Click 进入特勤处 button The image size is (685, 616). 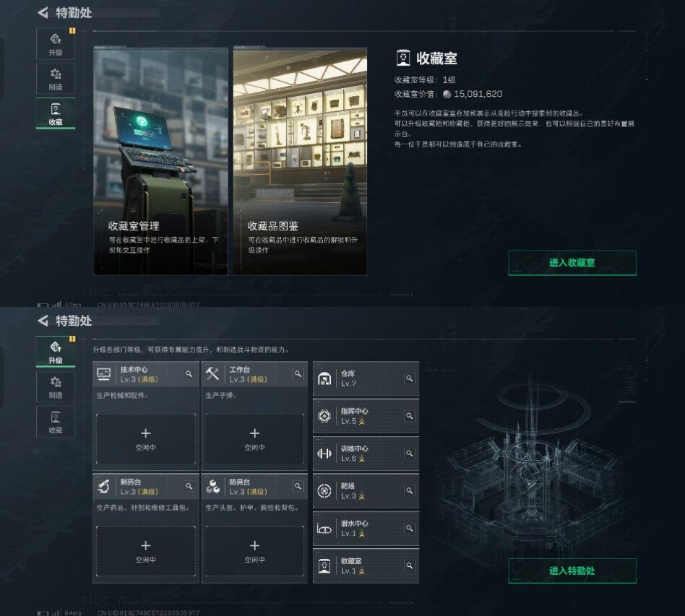pyautogui.click(x=572, y=571)
